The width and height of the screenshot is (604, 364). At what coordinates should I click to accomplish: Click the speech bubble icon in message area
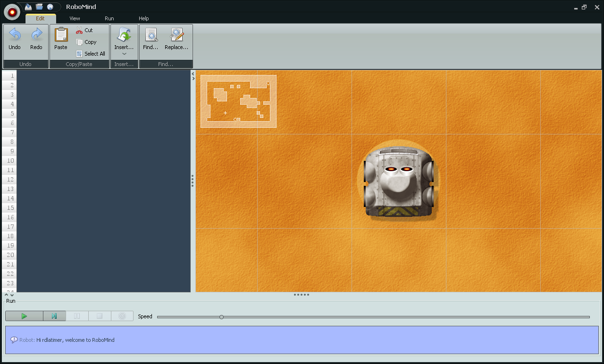(14, 340)
